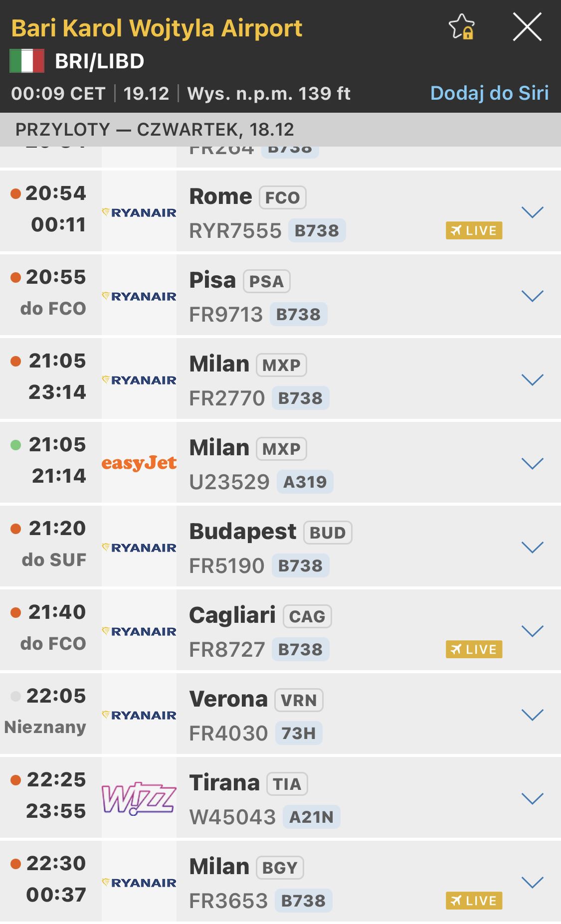Expand the Pisa FR9713 flight row
Viewport: 561px width, 924px height.
pyautogui.click(x=532, y=296)
